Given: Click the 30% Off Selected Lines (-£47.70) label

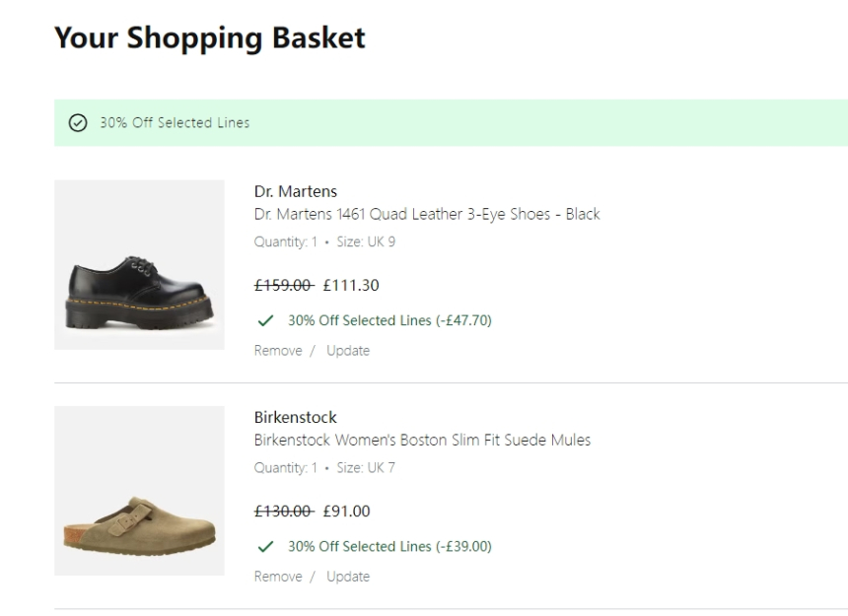Looking at the screenshot, I should (389, 320).
